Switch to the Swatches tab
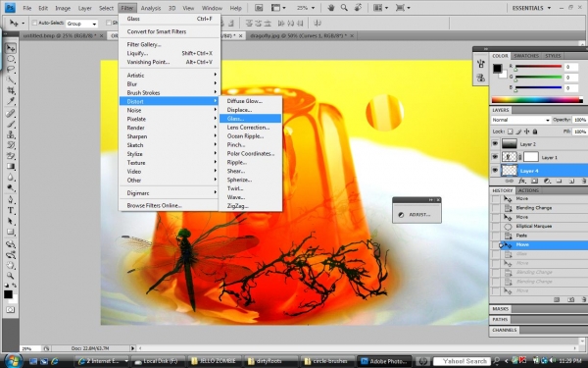588x368 pixels. (x=525, y=56)
